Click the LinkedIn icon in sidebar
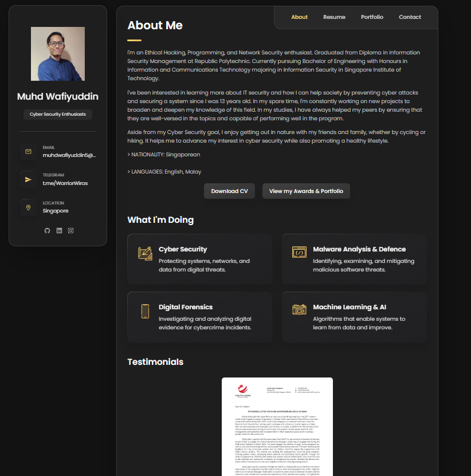 point(58,230)
